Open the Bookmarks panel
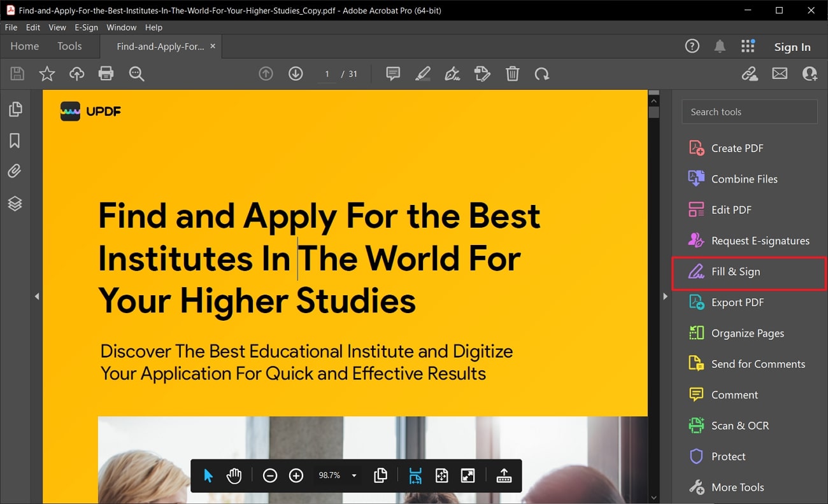This screenshot has width=828, height=504. click(15, 140)
